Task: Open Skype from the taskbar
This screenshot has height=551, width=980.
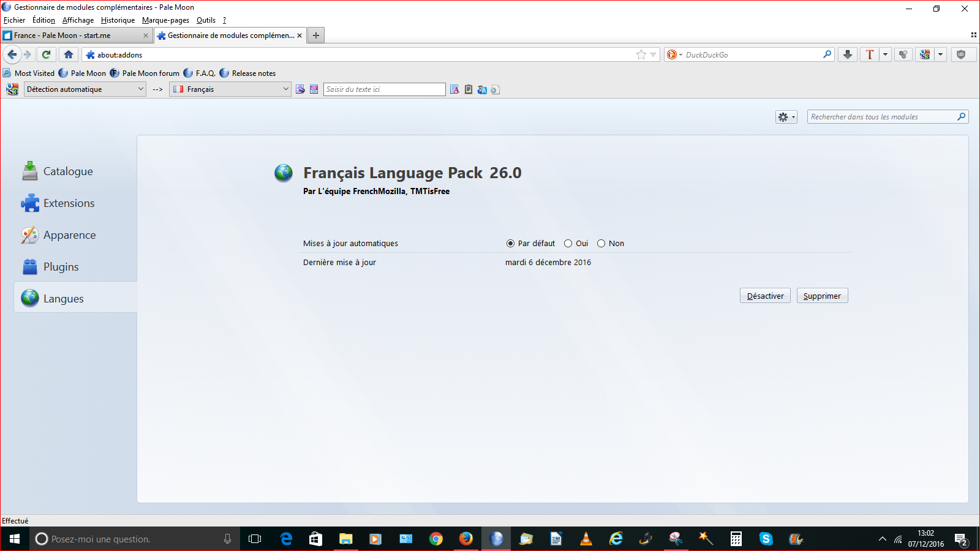Action: click(x=766, y=539)
